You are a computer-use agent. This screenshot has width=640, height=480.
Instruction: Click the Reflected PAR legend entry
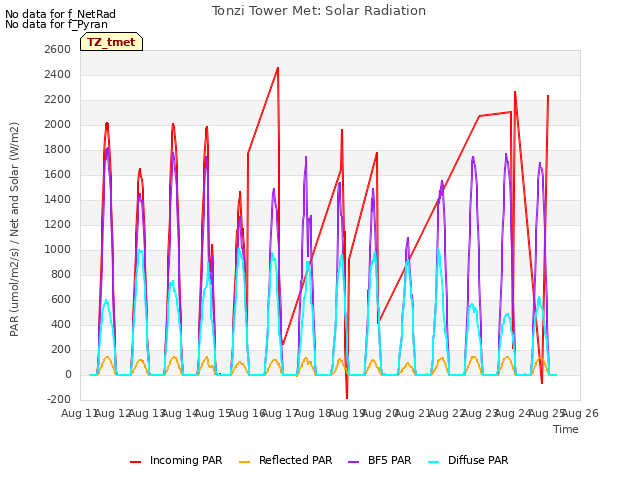click(x=285, y=460)
